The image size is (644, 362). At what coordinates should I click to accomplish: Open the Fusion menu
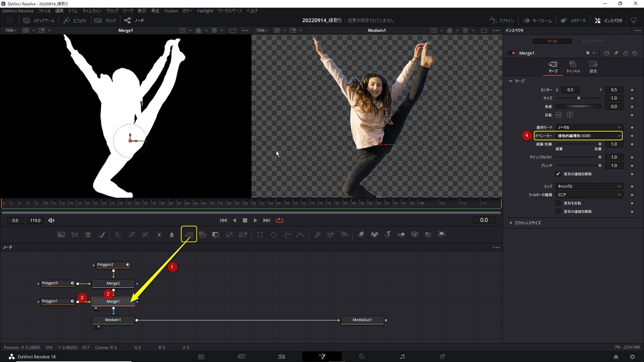[171, 11]
